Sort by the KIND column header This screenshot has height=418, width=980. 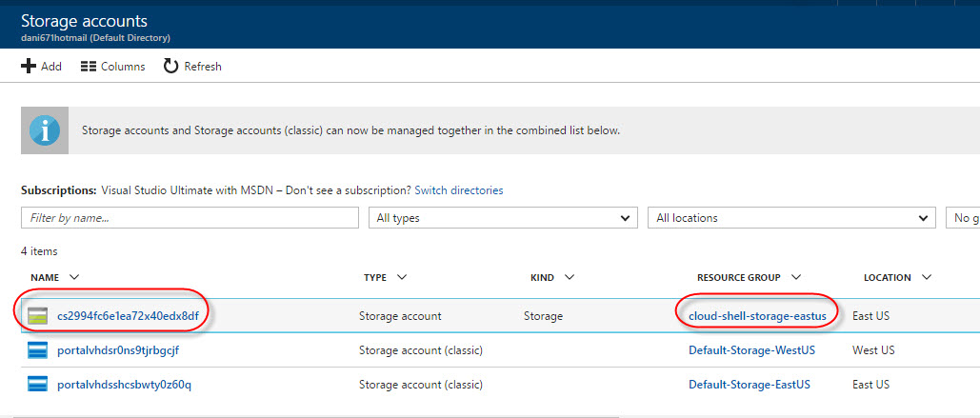(542, 278)
